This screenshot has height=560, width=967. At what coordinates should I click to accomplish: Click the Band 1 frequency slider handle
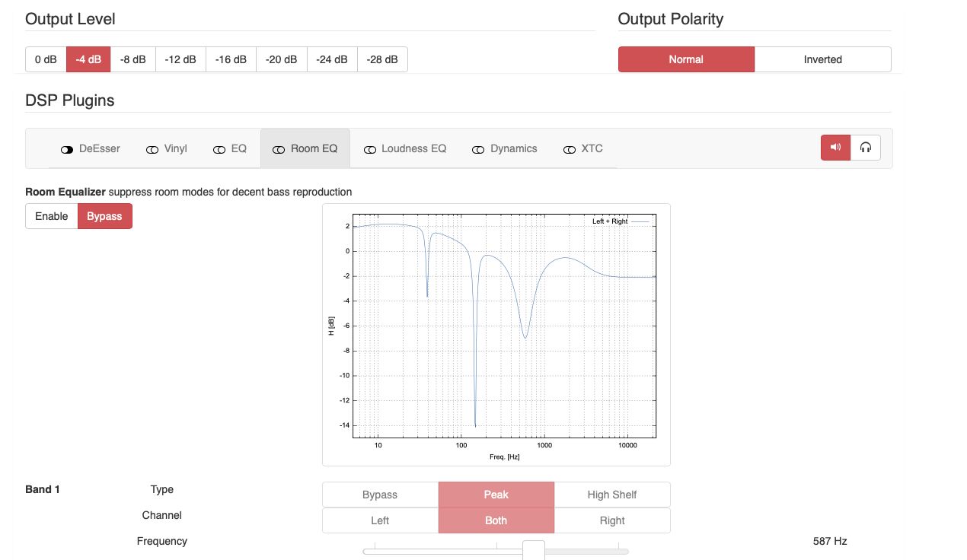[534, 550]
